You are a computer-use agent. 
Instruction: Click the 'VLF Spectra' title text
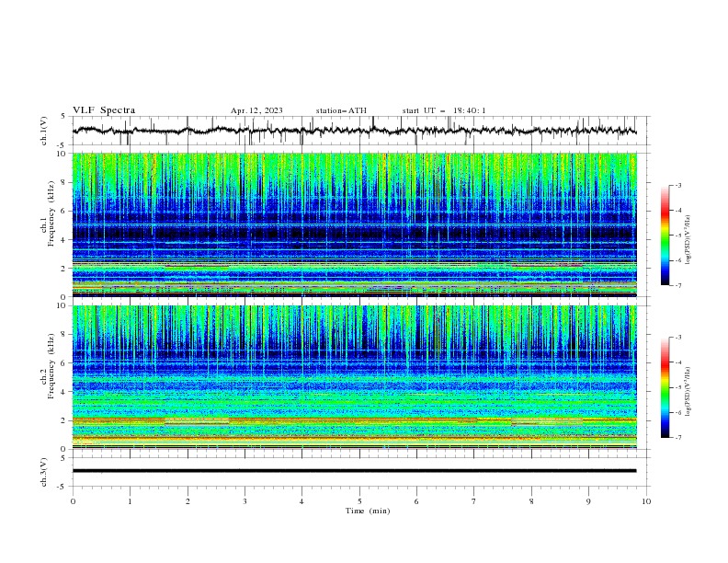click(x=104, y=110)
